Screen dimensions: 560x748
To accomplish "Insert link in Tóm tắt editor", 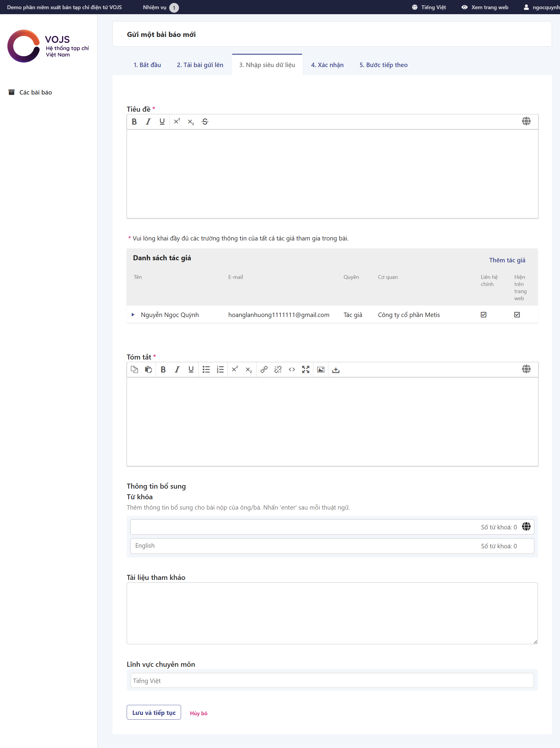I will coord(264,370).
